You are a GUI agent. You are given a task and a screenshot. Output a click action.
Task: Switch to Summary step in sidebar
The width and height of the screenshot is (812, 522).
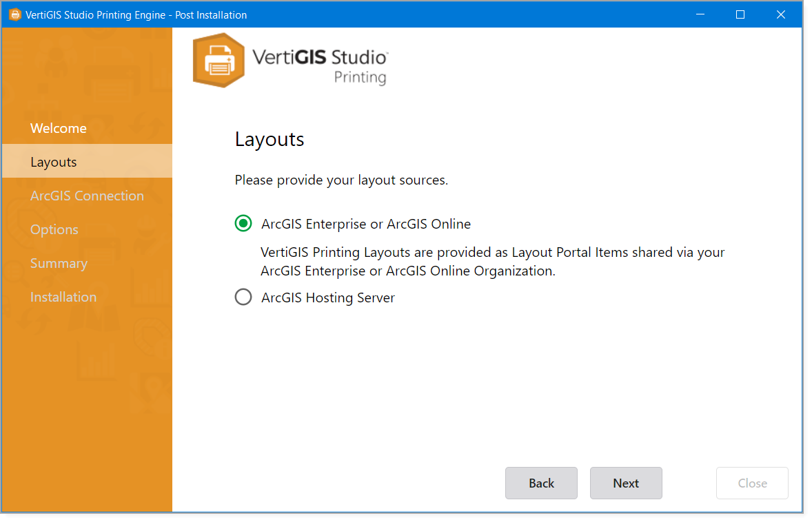(x=59, y=263)
